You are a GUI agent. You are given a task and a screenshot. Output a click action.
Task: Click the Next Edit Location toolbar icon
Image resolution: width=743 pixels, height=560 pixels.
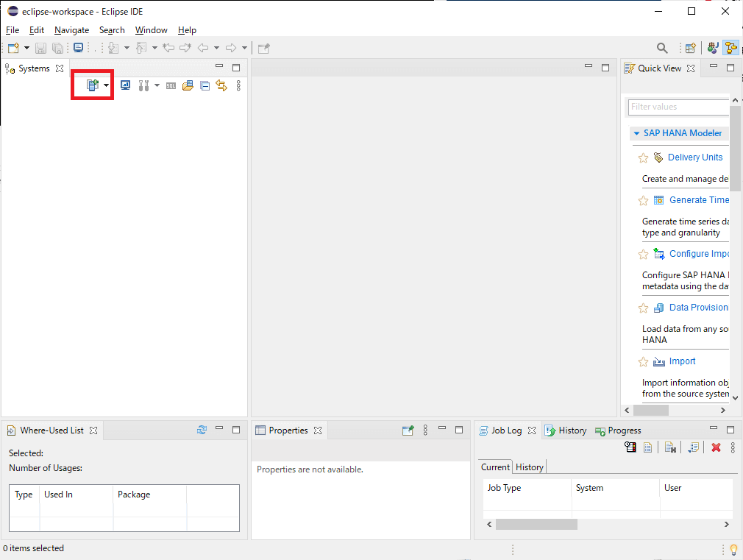185,47
